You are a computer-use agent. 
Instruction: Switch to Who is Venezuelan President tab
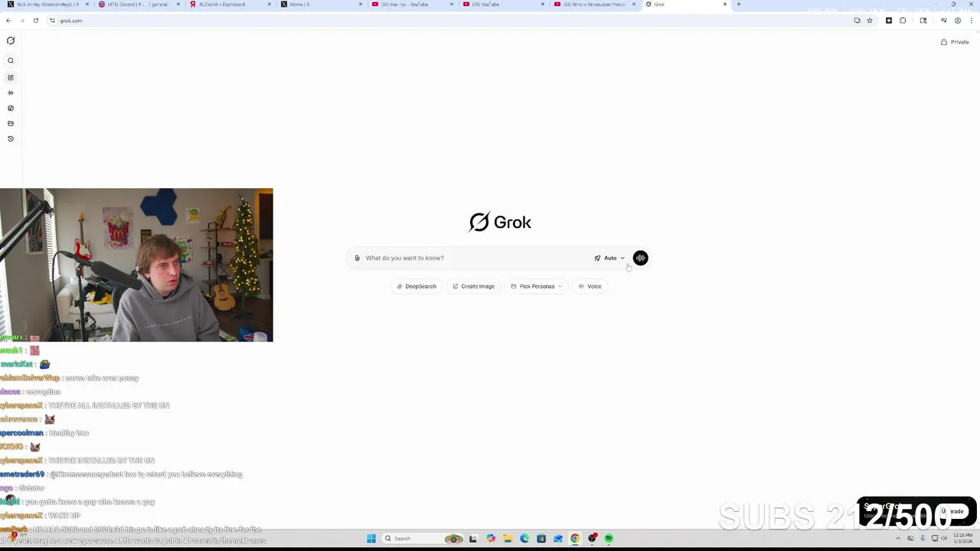point(595,5)
